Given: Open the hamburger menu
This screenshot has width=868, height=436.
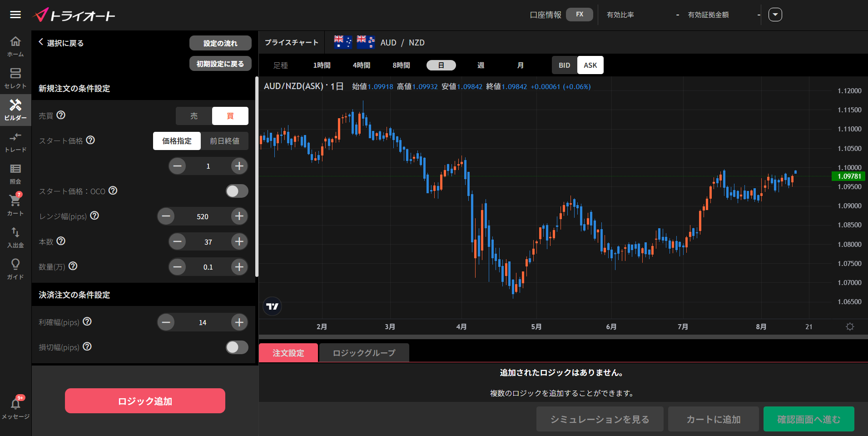Looking at the screenshot, I should [15, 15].
